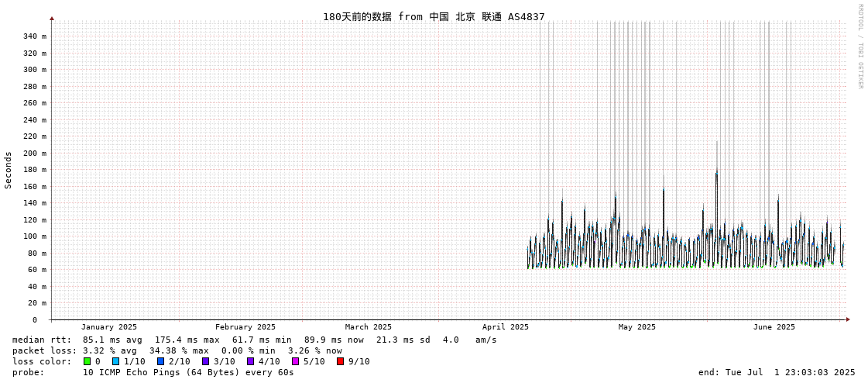Image resolution: width=868 pixels, height=383 pixels.
Task: Click the '320 m' y-axis value
Action: [x=34, y=53]
